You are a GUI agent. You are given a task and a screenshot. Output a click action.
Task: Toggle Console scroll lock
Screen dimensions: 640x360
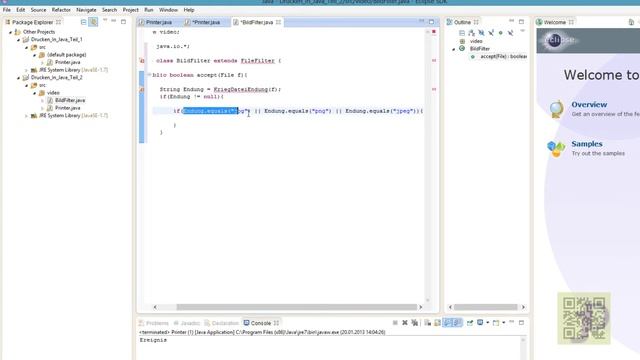(x=438, y=323)
